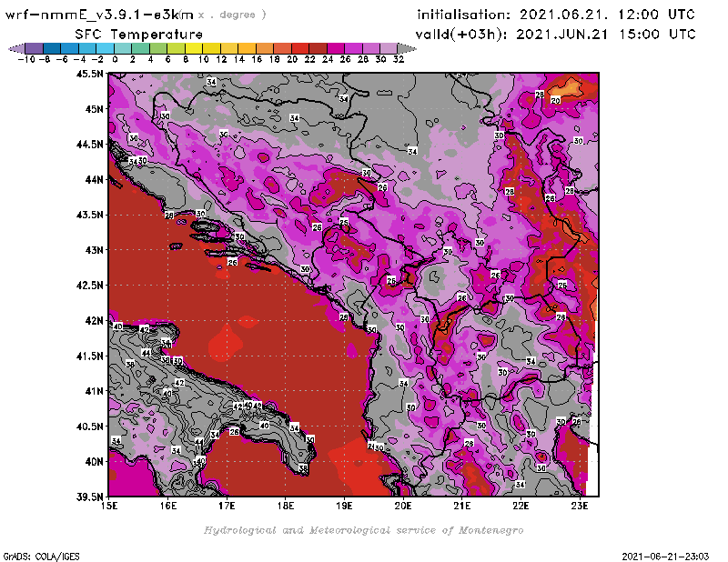This screenshot has height=562, width=728.
Task: Click the 'GrADS: COLA/IGES' credit text
Action: coord(41,557)
